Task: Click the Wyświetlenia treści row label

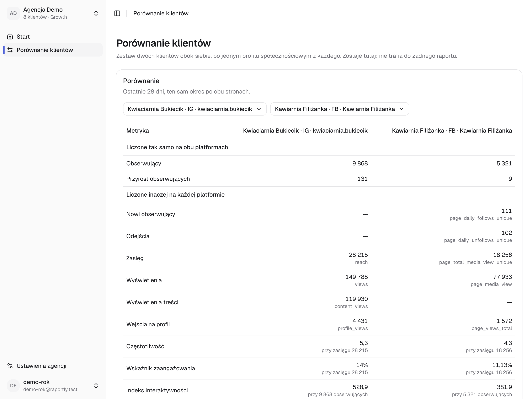Action: pyautogui.click(x=153, y=302)
